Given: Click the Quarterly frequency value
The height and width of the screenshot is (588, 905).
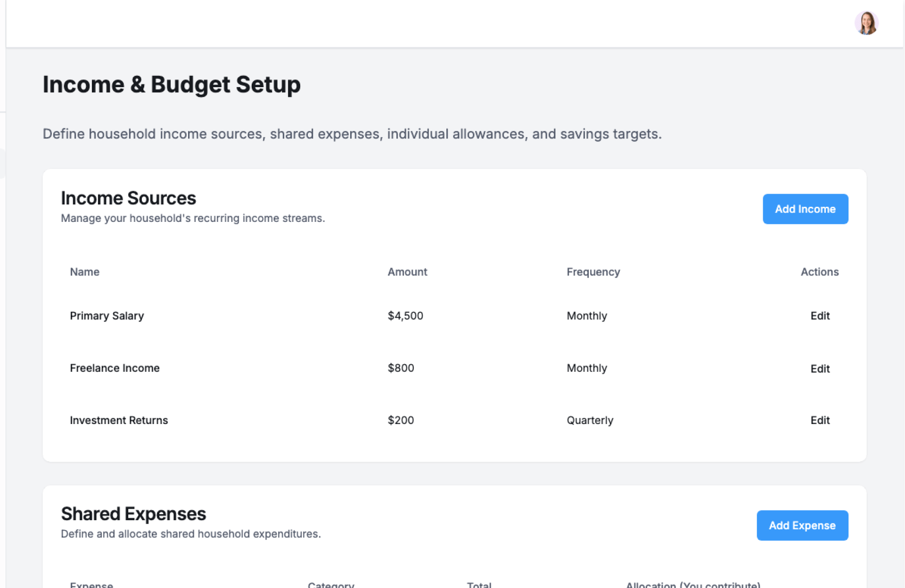Looking at the screenshot, I should point(590,420).
